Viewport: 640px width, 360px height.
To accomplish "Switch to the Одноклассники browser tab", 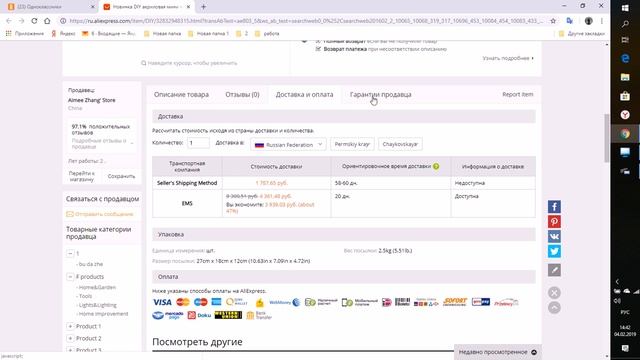I will click(x=50, y=7).
